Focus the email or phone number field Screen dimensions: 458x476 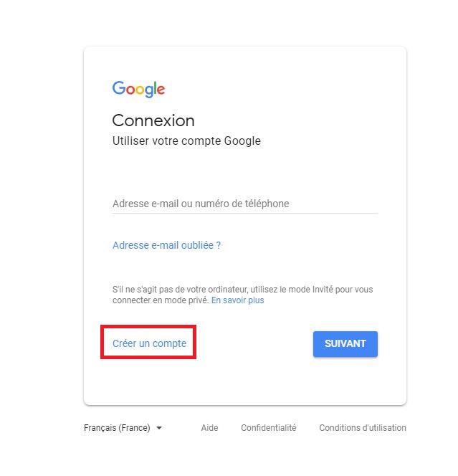(x=244, y=204)
